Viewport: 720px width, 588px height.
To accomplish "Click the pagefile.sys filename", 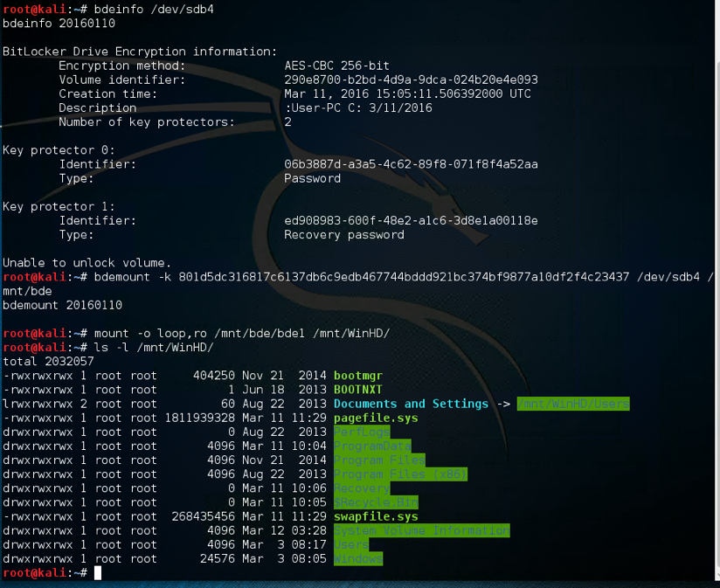I will pyautogui.click(x=376, y=418).
